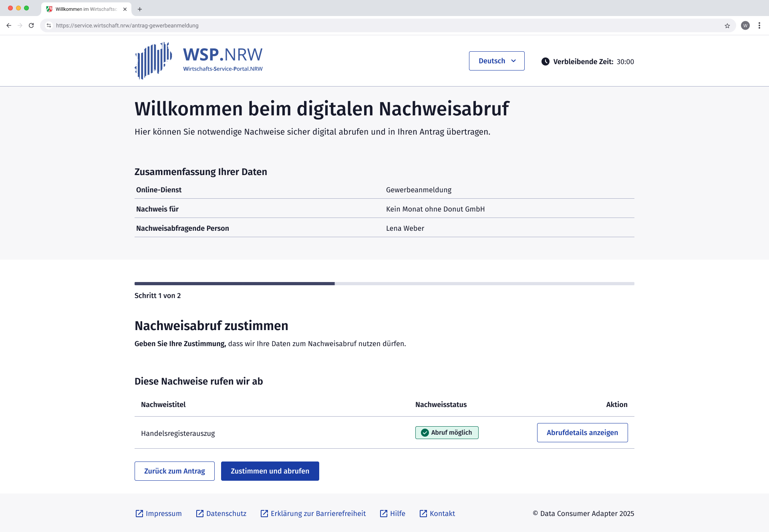Click the clock icon beside remaining time
This screenshot has height=532, width=769.
pyautogui.click(x=545, y=62)
